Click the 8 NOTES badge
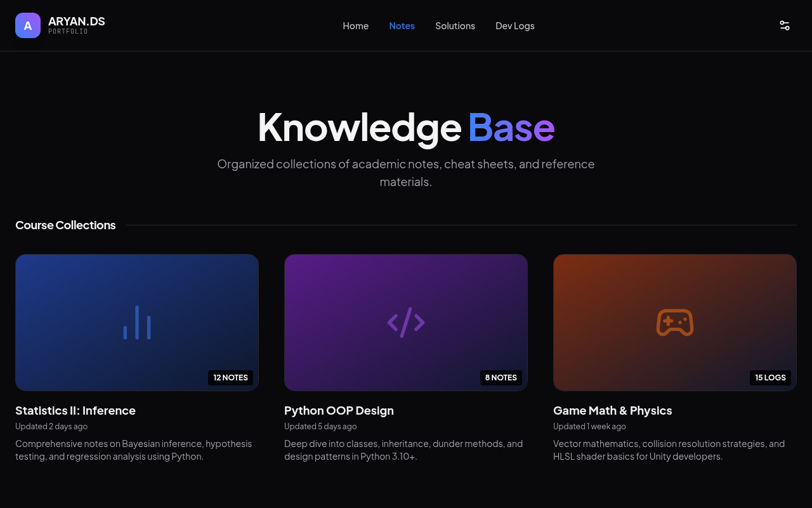The width and height of the screenshot is (812, 508). coord(501,378)
